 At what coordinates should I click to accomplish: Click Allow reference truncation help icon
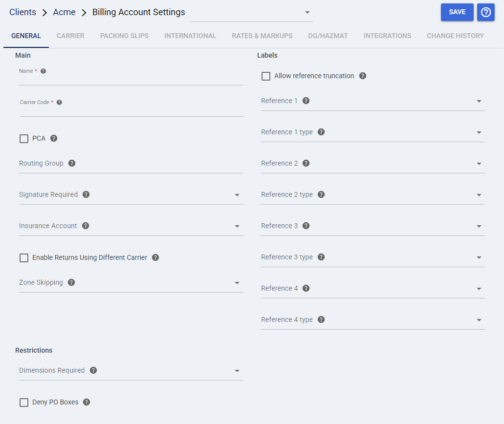[x=363, y=76]
